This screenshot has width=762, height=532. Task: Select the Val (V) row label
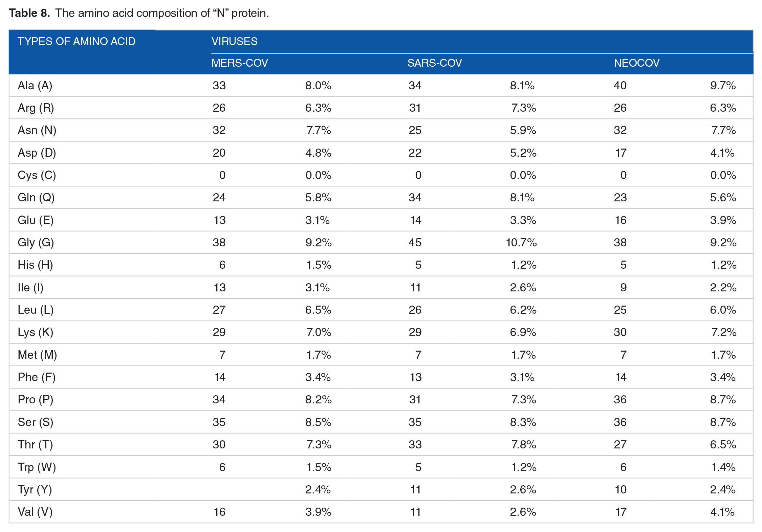35,512
